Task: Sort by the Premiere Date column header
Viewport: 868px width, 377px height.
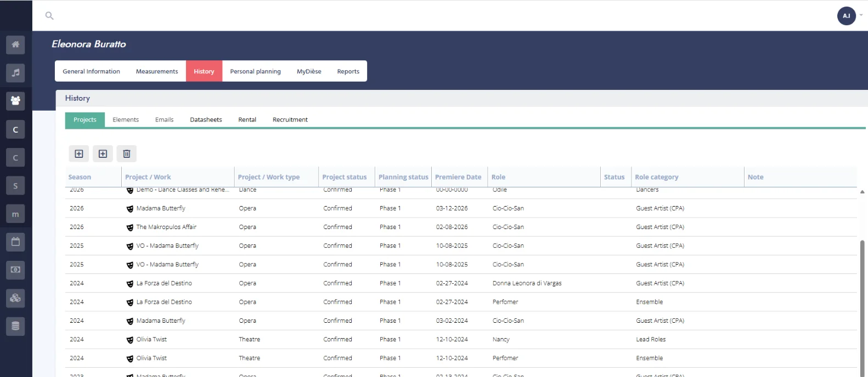Action: click(x=458, y=177)
